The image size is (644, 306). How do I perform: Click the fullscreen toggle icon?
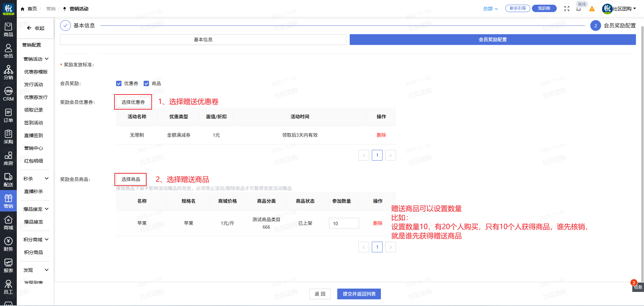pyautogui.click(x=567, y=9)
